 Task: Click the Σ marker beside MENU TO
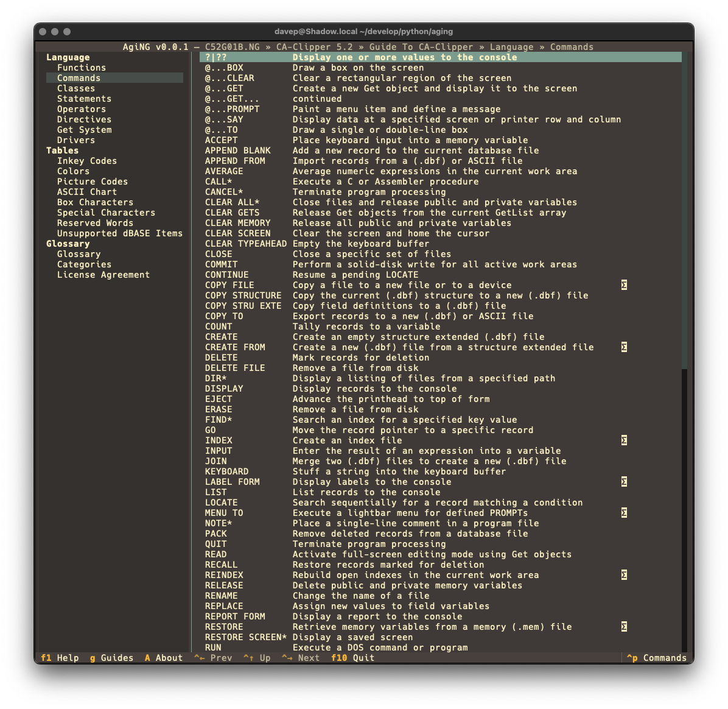[623, 512]
